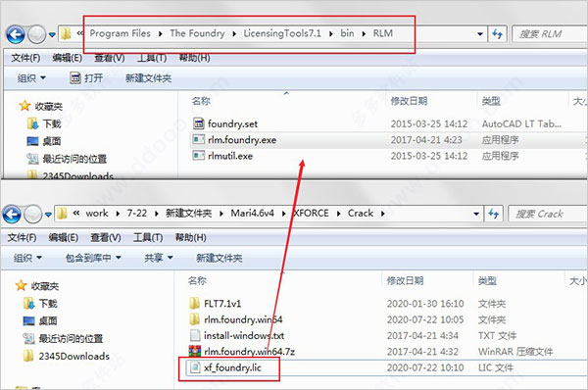This screenshot has width=588, height=390.
Task: Open 组织 dropdown in RLM window
Action: (31, 78)
